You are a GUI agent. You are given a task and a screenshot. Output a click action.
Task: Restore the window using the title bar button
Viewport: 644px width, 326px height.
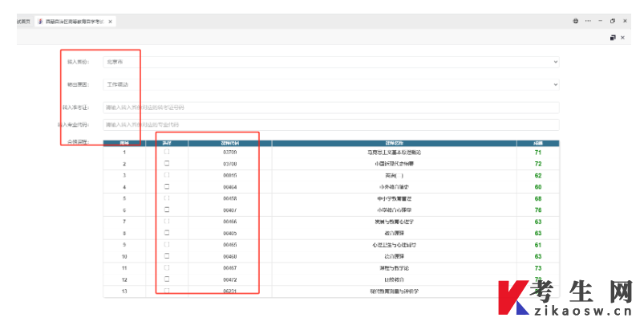[x=613, y=21]
